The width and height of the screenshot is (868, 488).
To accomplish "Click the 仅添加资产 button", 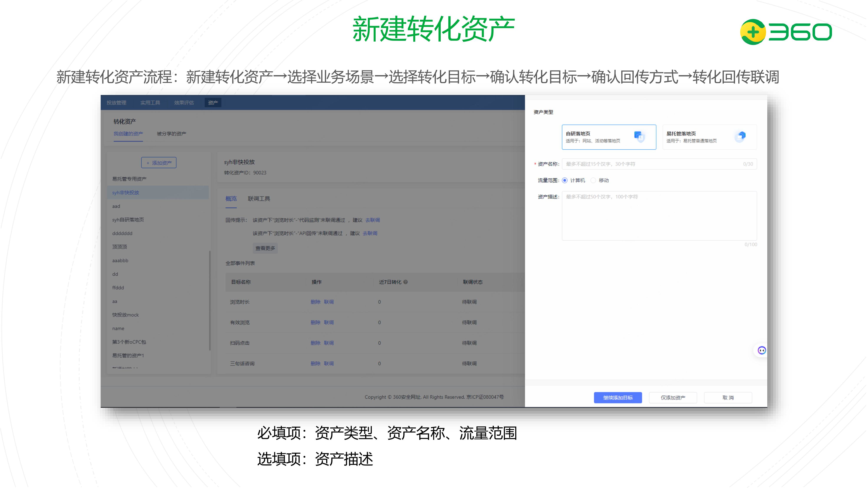I will (x=673, y=398).
